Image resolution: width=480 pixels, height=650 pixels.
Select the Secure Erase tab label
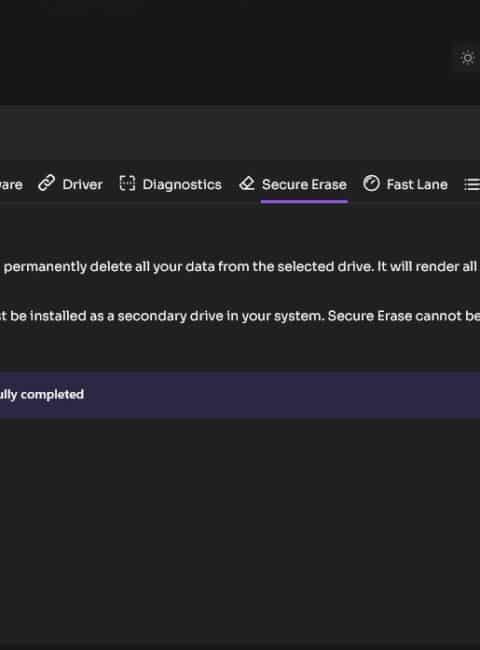(x=304, y=184)
